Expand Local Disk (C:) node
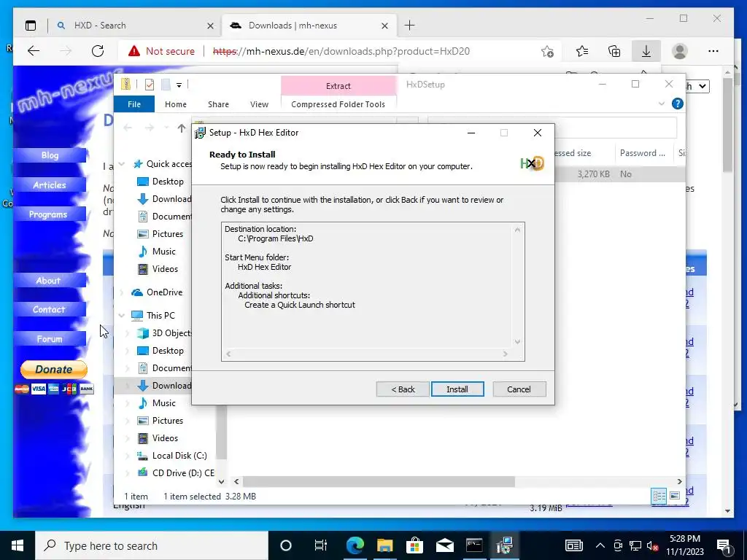 point(128,456)
